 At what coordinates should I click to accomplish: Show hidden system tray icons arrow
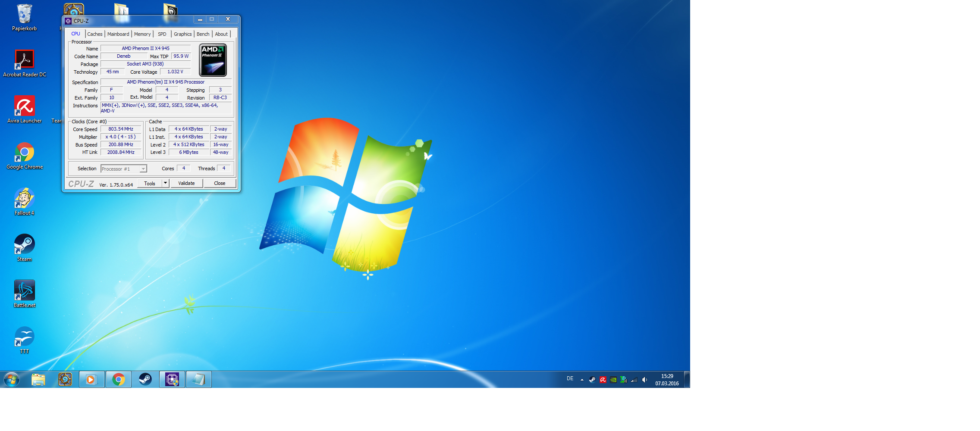[x=582, y=380]
